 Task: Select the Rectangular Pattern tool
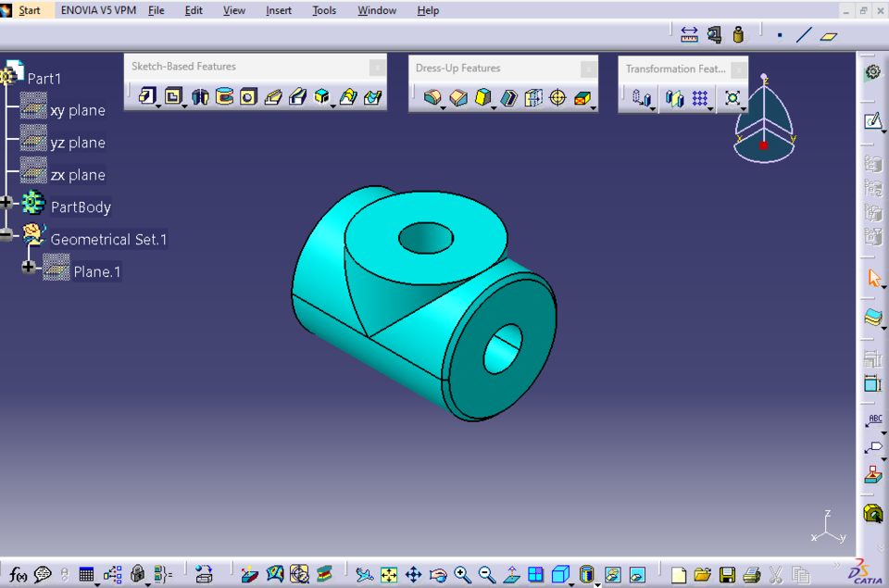699,99
